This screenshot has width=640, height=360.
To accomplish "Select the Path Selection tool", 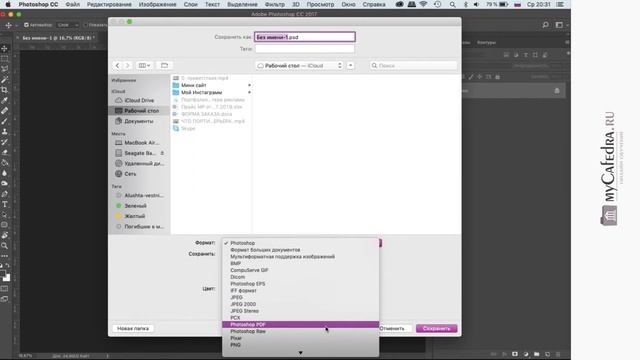I will pyautogui.click(x=4, y=214).
